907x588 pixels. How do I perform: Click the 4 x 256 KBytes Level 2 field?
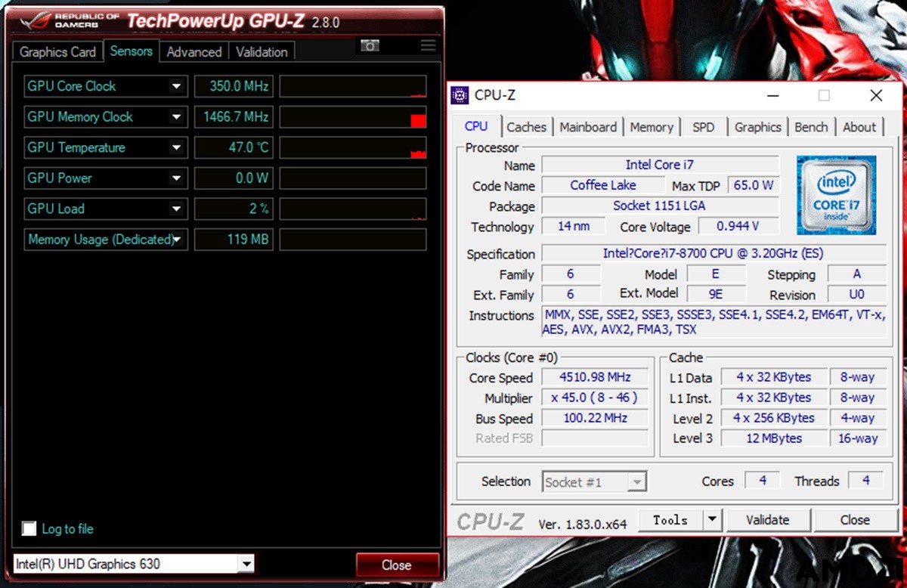(773, 418)
